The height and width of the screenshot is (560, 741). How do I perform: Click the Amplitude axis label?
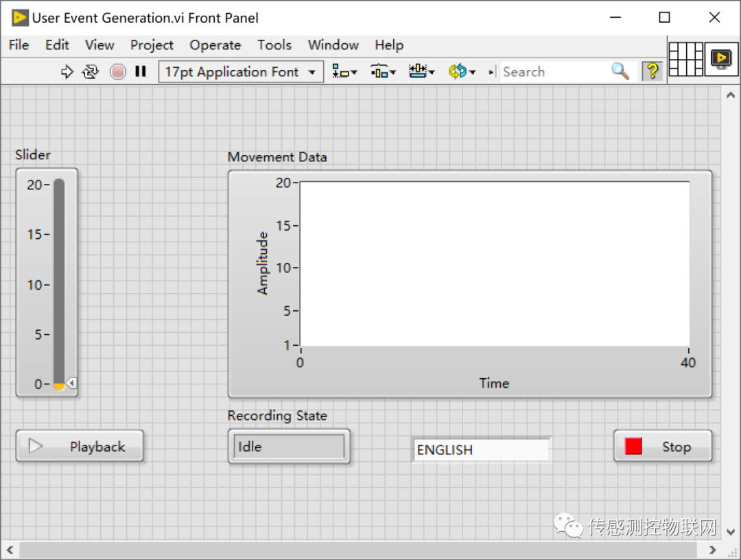262,264
